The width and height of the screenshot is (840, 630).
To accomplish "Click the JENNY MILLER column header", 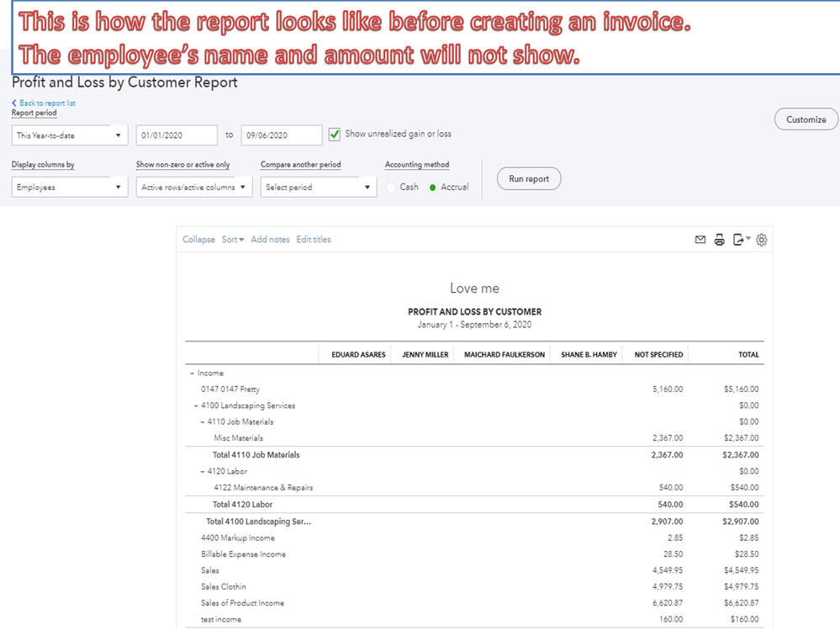I will pyautogui.click(x=425, y=355).
